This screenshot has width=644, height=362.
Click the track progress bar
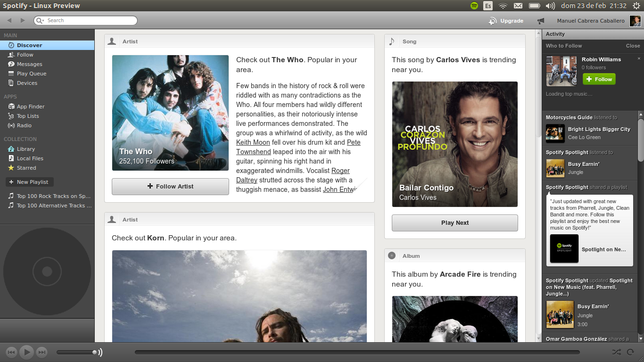[x=357, y=352]
